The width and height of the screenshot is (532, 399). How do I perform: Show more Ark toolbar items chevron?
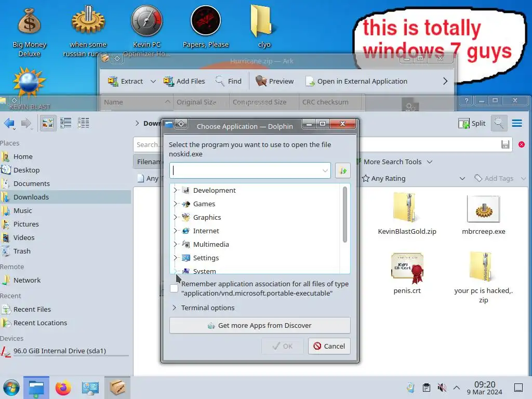pos(445,82)
